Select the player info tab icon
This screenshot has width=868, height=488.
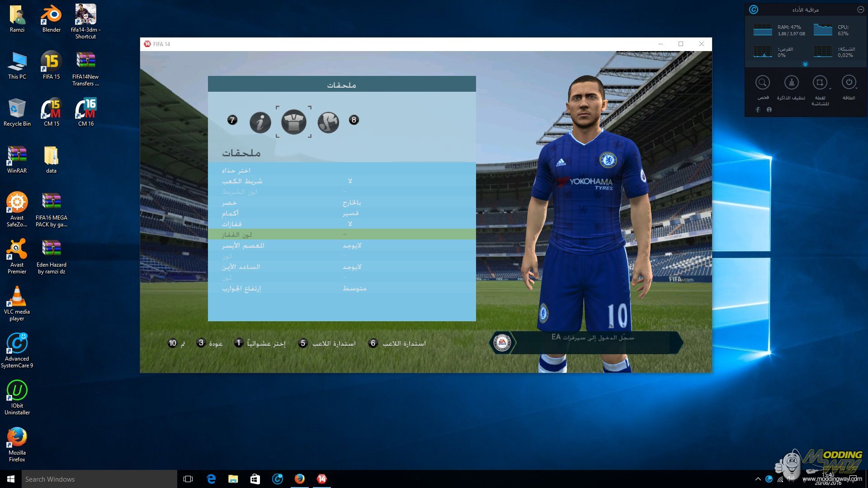click(x=260, y=122)
